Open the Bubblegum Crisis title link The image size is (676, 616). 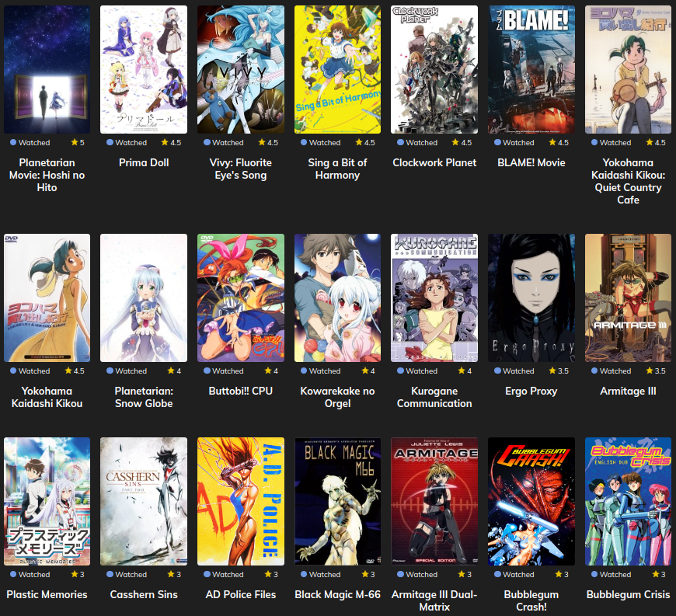(x=628, y=594)
